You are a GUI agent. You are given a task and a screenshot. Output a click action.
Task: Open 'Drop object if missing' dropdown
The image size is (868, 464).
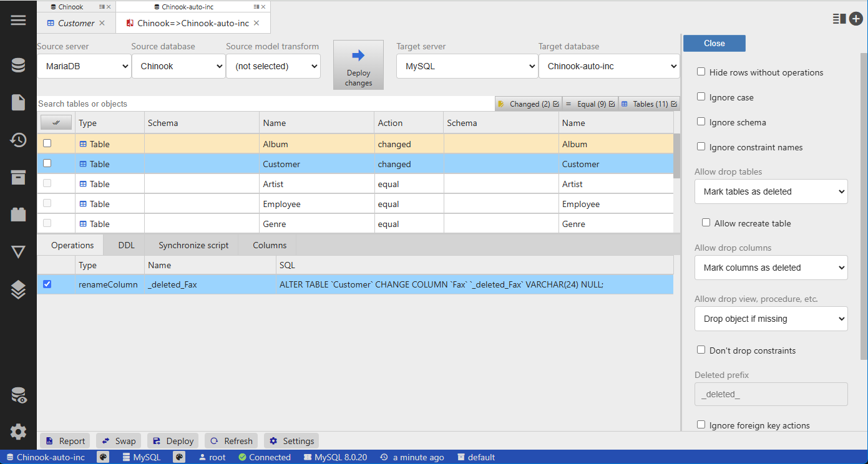pos(771,319)
